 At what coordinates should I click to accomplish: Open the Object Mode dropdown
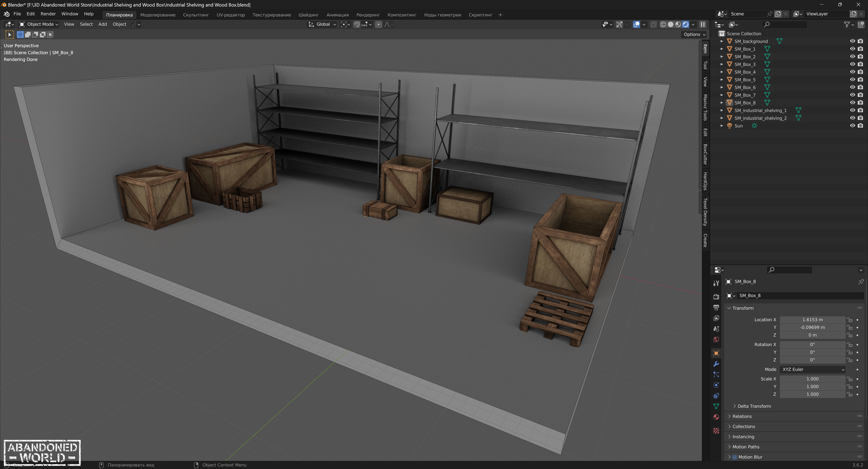(x=38, y=24)
